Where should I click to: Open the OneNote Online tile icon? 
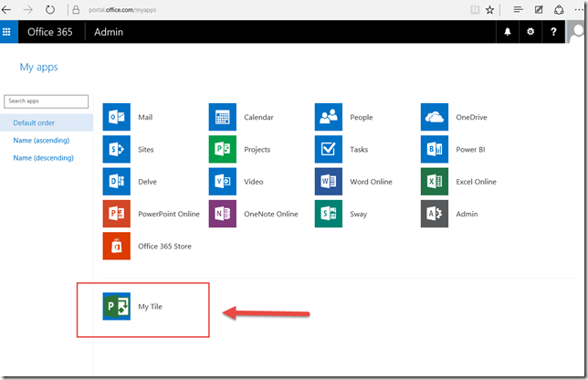[223, 214]
